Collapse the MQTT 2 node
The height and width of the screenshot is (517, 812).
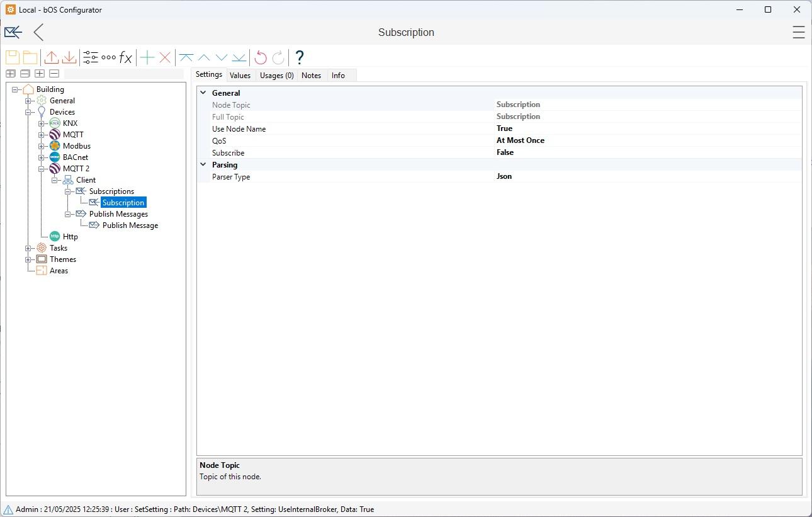click(x=42, y=169)
